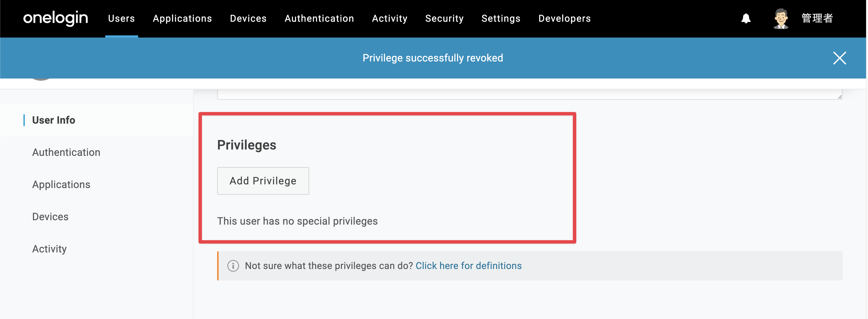Open the Devices top menu
Viewport: 868px width, 319px height.
tap(248, 19)
